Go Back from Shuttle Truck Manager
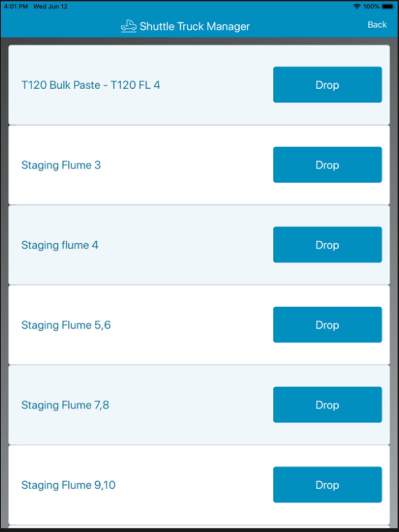The height and width of the screenshot is (532, 399). [x=377, y=25]
